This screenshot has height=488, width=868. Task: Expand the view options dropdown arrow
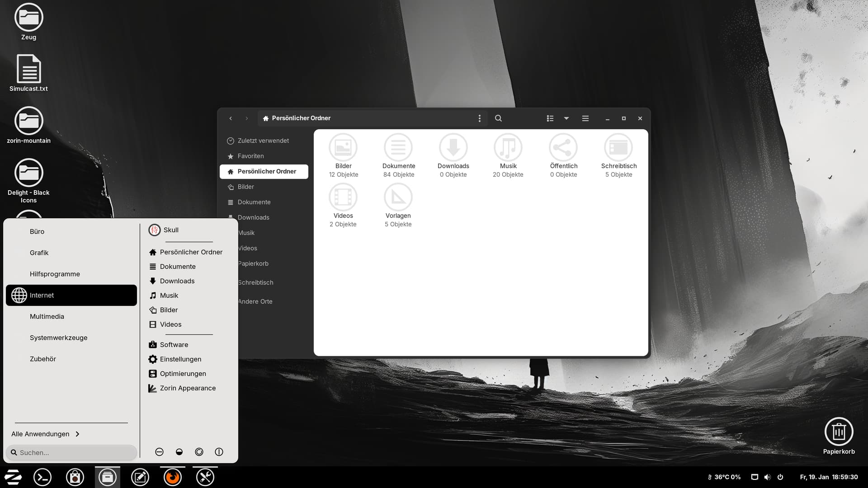[566, 118]
